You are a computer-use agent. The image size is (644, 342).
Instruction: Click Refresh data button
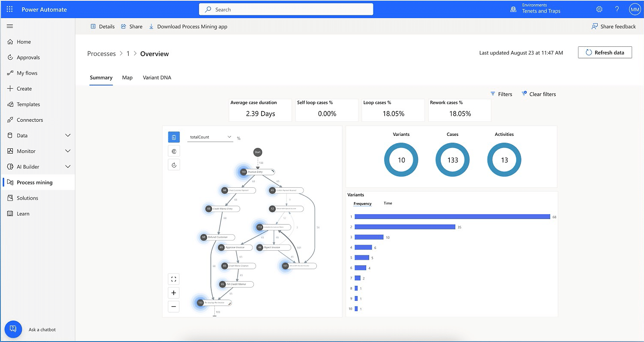605,52
